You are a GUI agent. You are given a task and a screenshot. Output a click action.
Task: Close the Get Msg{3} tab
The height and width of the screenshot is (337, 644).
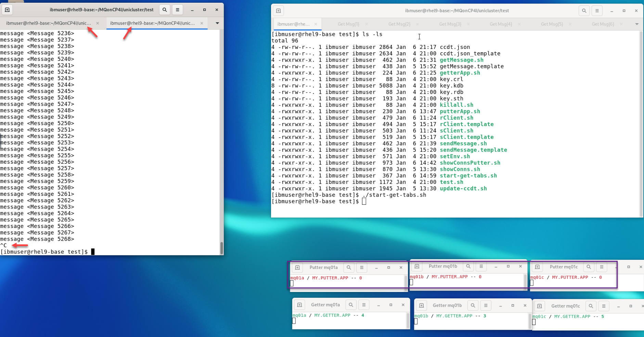pos(468,24)
